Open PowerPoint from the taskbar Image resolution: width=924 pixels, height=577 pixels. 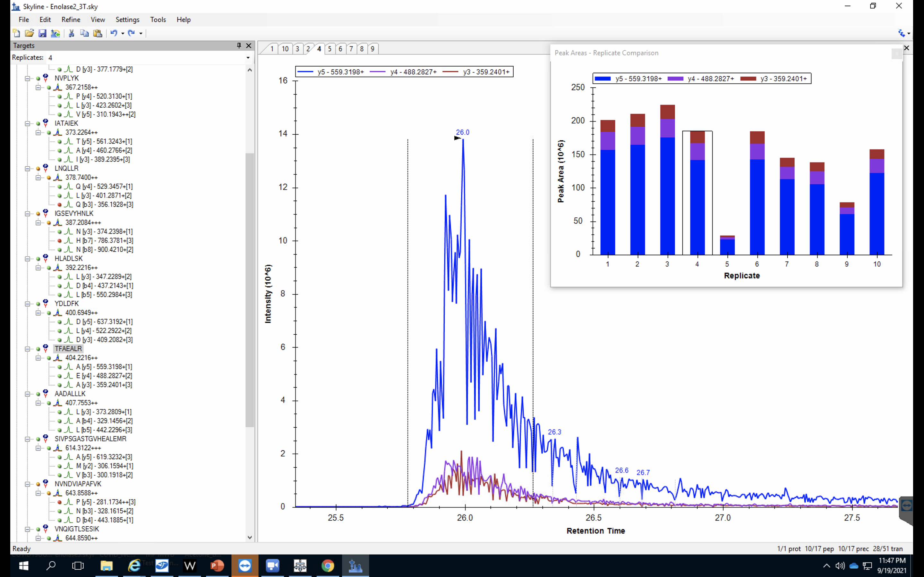[x=217, y=565]
